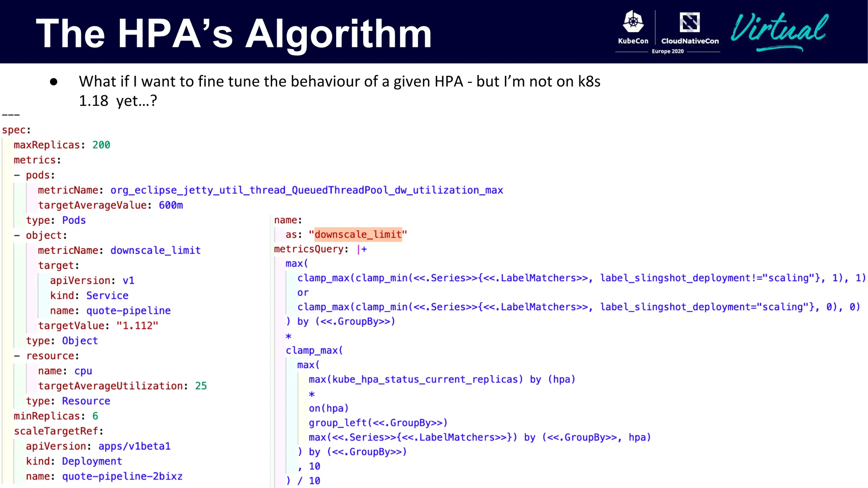
Task: Click "name: quote-pipeline" line
Action: [x=110, y=311]
